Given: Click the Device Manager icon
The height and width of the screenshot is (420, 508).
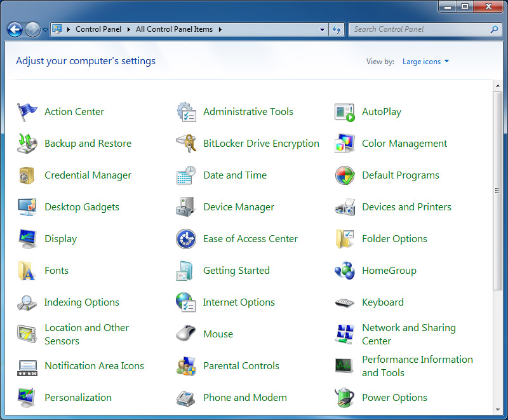Looking at the screenshot, I should click(186, 207).
